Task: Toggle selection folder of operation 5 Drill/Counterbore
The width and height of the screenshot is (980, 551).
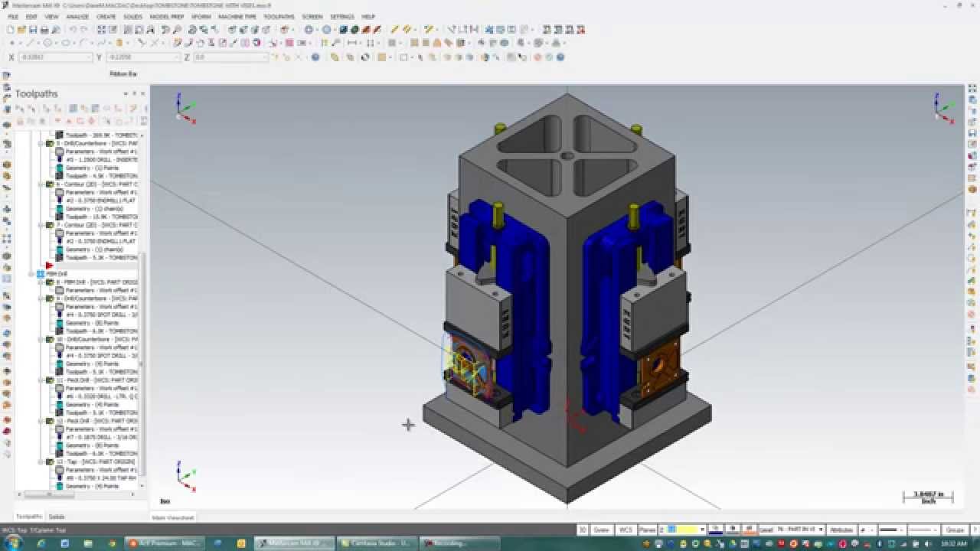Action: 51,143
